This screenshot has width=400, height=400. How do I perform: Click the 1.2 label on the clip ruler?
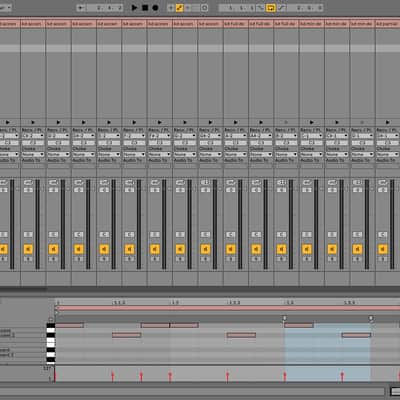point(175,303)
